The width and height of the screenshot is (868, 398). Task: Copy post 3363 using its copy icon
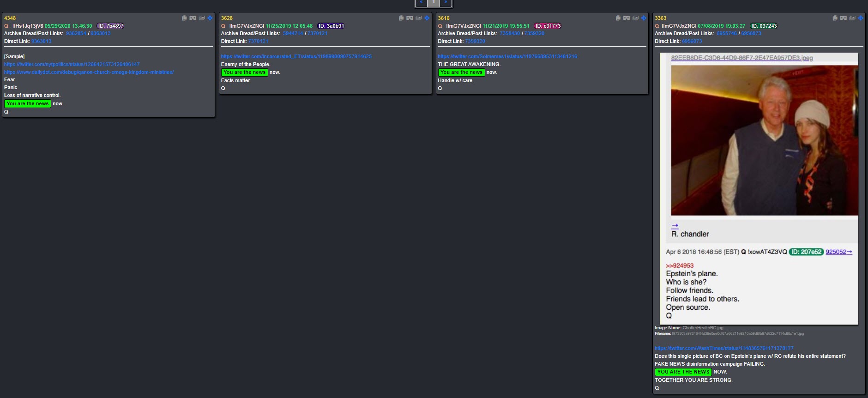[x=835, y=18]
